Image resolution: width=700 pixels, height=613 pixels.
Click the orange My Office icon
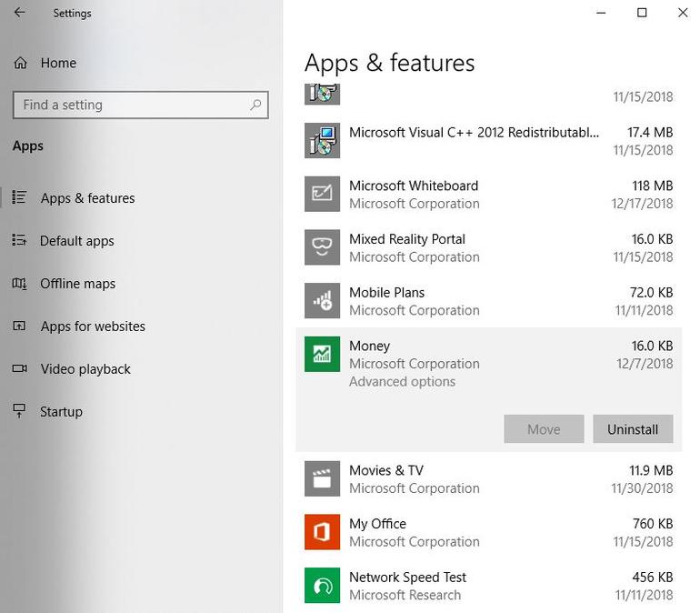pyautogui.click(x=322, y=532)
